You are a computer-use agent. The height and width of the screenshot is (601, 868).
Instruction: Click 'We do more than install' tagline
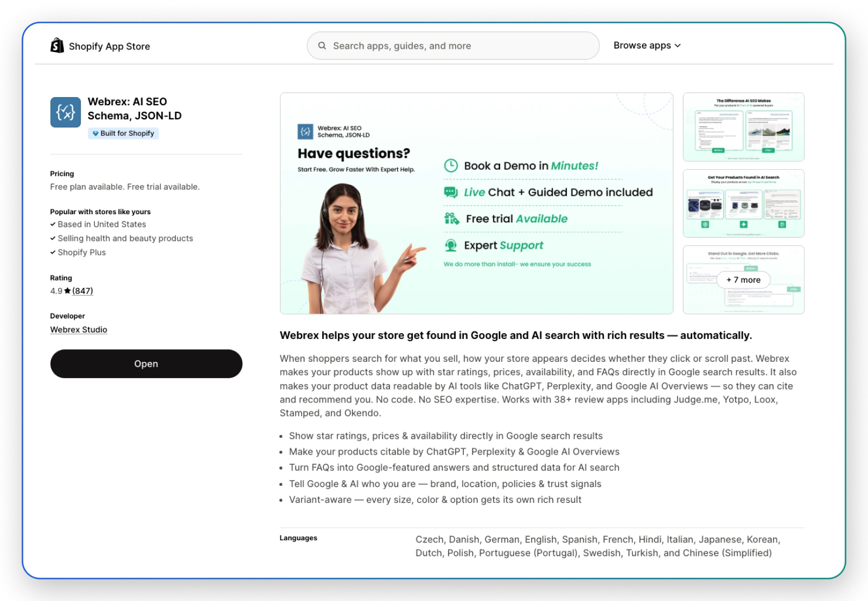518,264
